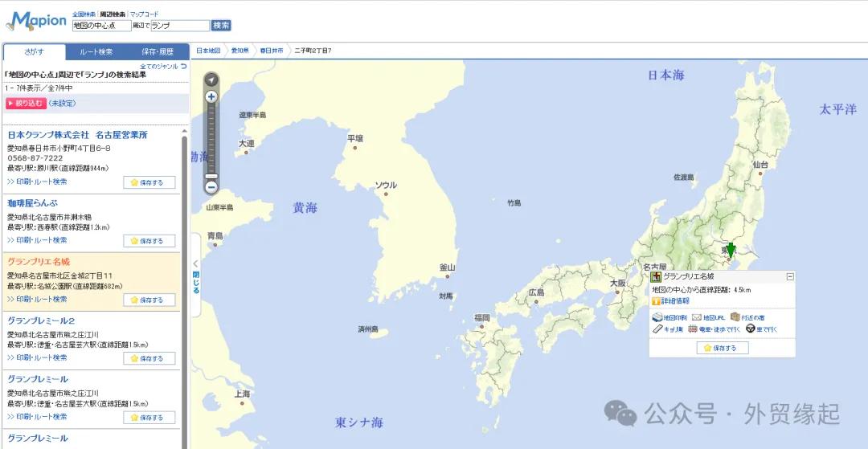
Task: Click 地図印刷 printer icon in popup
Action: (x=657, y=317)
